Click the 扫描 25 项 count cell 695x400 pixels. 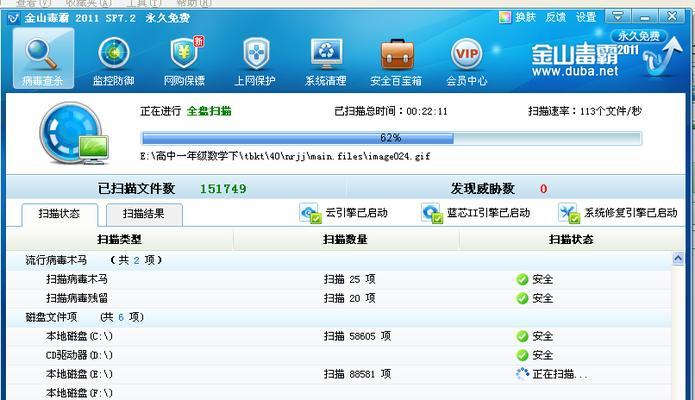tap(350, 279)
